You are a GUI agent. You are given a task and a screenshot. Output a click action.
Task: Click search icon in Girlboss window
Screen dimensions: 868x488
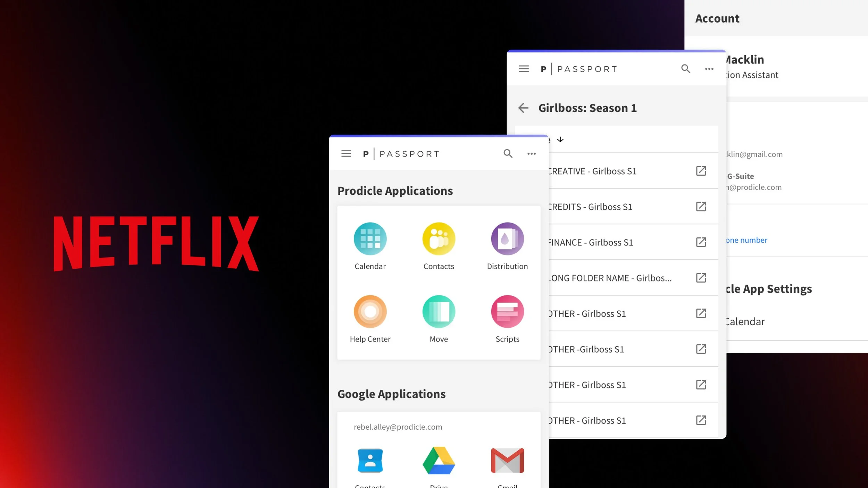click(x=686, y=69)
